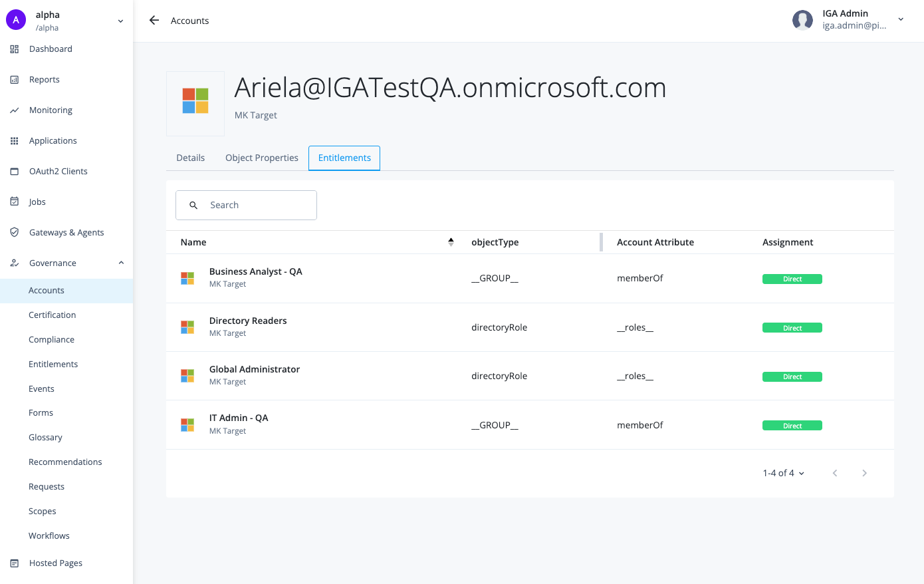Screen dimensions: 924x584
Task: Click the Hosted Pages icon
Action: point(15,563)
